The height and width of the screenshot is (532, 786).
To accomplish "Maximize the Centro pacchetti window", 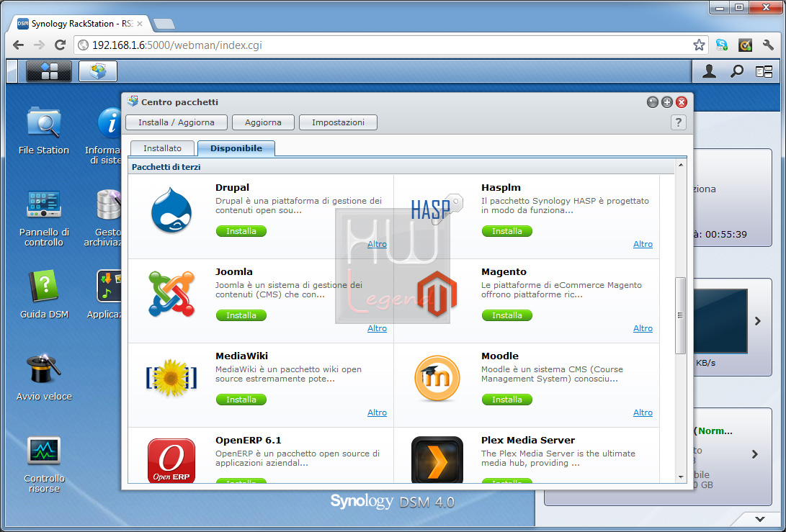I will 666,102.
